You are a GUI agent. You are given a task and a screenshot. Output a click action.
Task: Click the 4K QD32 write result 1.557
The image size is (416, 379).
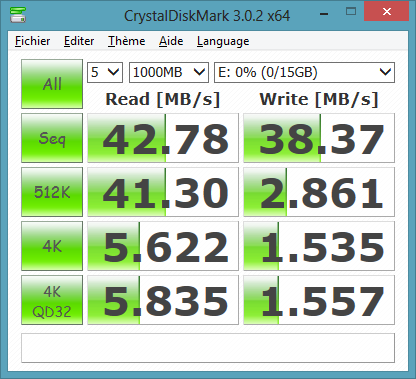319,300
